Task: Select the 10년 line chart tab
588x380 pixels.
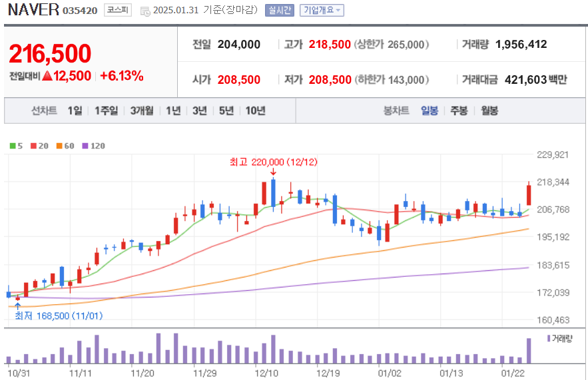Action: click(255, 110)
